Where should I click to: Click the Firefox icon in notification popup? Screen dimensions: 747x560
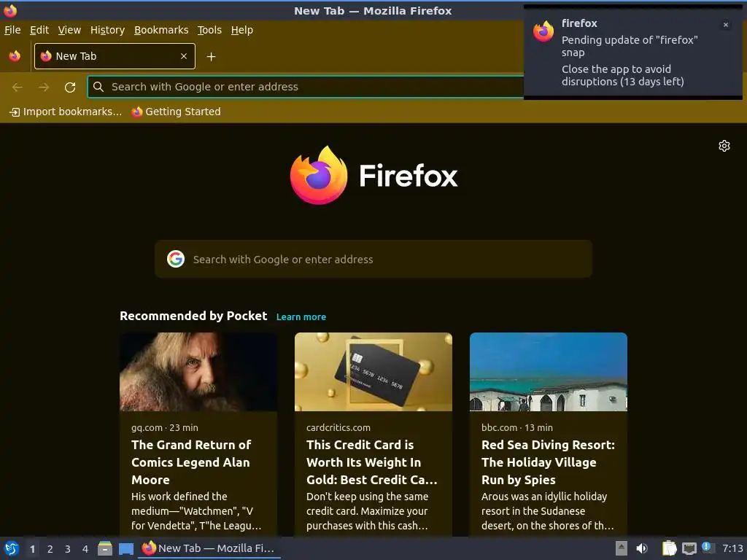[543, 31]
